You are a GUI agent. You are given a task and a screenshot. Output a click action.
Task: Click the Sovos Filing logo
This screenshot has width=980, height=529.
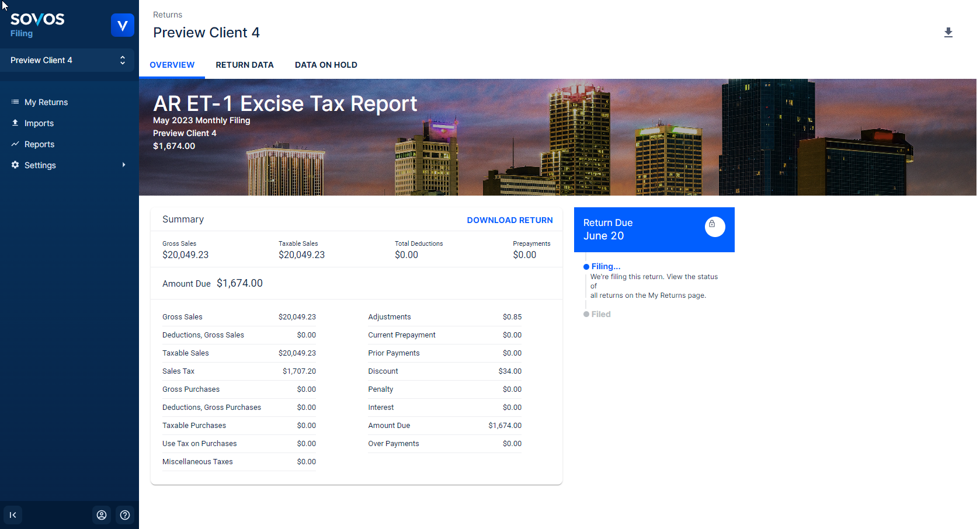tap(37, 25)
